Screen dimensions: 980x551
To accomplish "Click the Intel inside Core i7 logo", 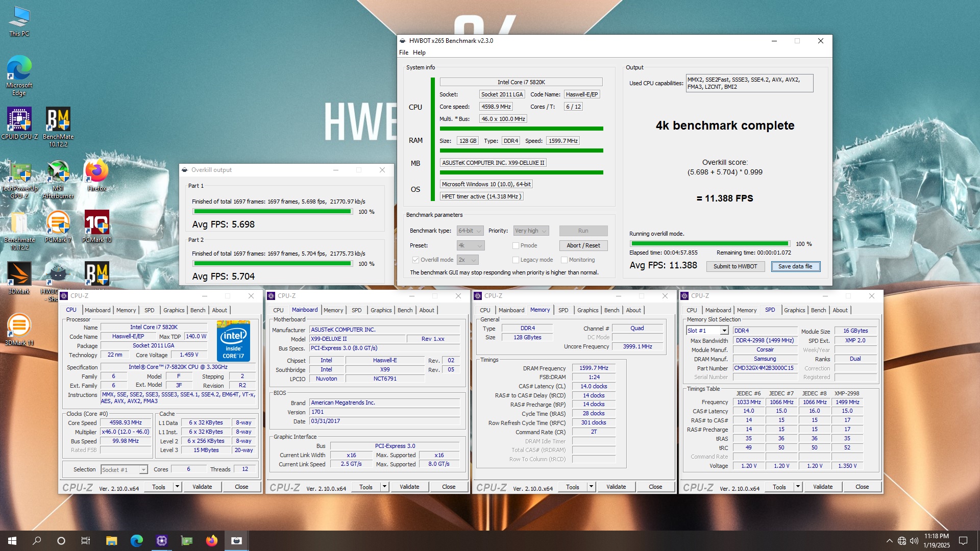I will click(x=233, y=340).
